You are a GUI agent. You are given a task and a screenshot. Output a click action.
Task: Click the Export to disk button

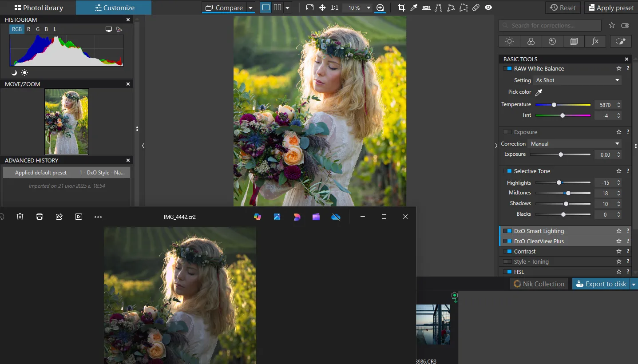click(x=601, y=284)
